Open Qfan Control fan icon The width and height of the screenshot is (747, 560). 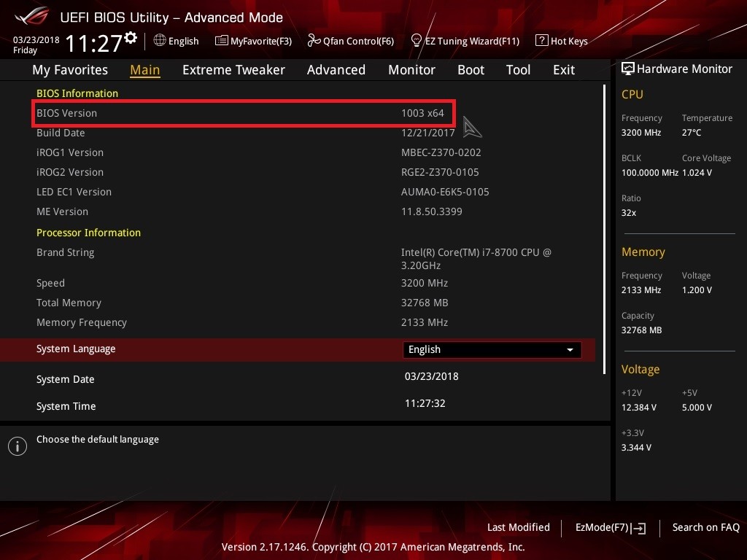314,41
